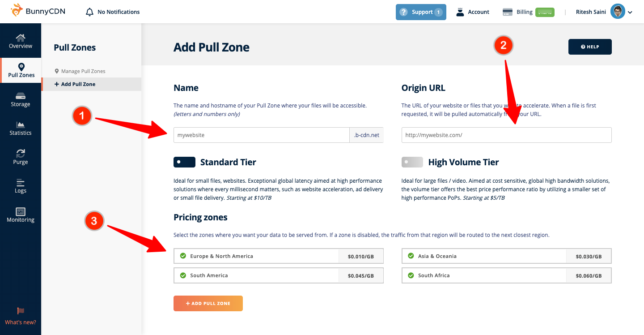This screenshot has height=335, width=644.
Task: Enable the High Volume Tier
Action: pos(412,162)
